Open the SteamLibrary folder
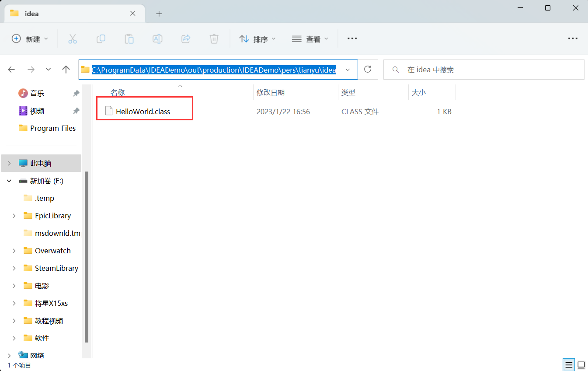588x371 pixels. tap(57, 268)
